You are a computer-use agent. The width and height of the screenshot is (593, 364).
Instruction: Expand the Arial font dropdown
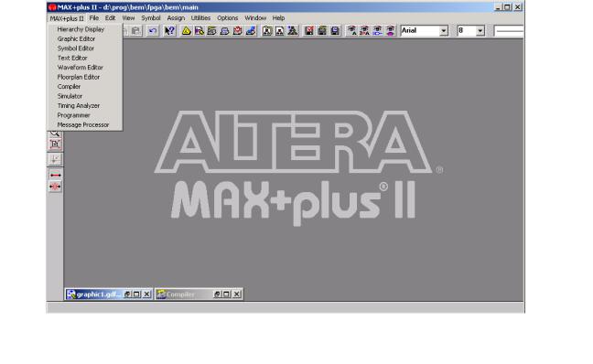coord(444,30)
